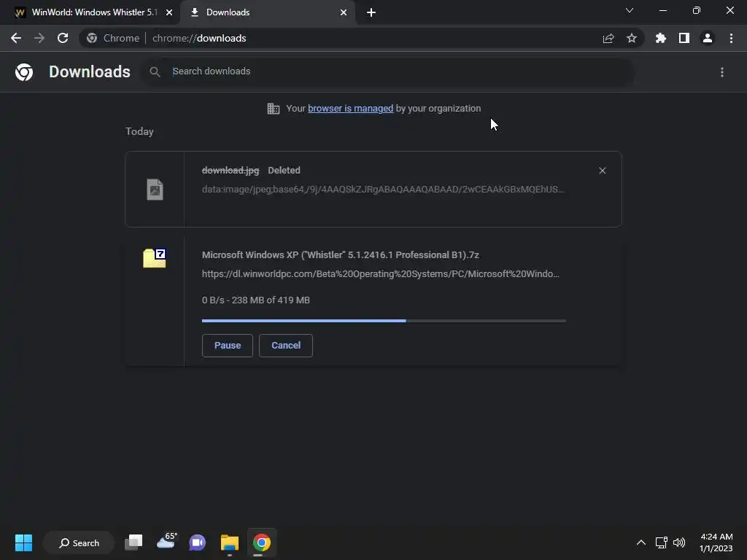
Task: Launch the Chat app from taskbar
Action: pos(197,542)
